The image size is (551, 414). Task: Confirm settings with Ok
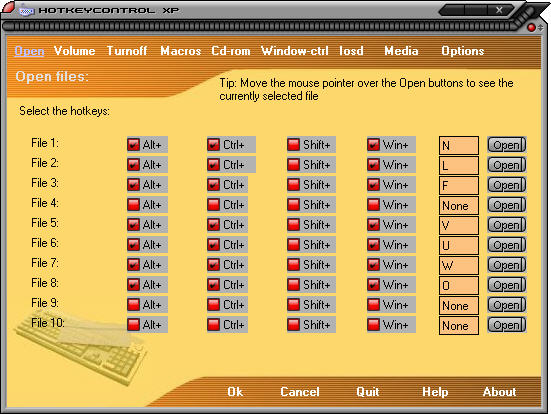235,392
